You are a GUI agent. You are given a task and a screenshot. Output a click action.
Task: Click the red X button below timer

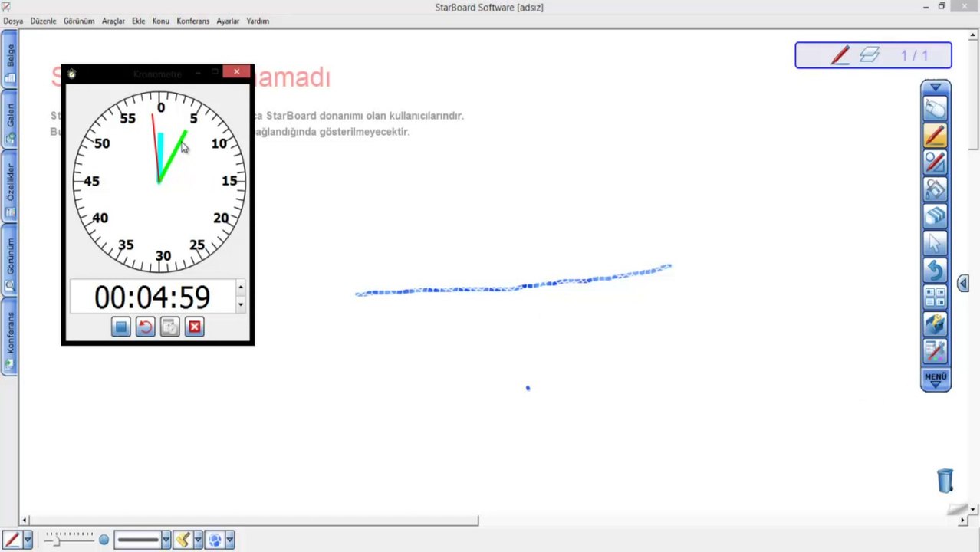pyautogui.click(x=194, y=327)
